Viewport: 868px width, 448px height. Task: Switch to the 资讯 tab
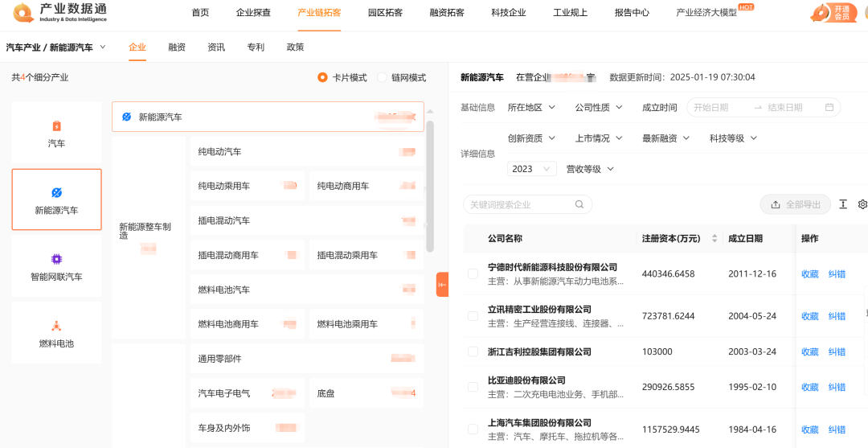[216, 47]
